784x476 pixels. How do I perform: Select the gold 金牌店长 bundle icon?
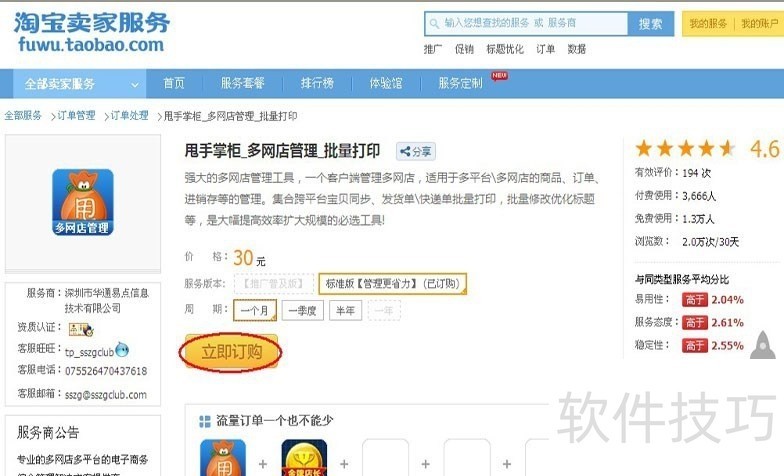(x=304, y=458)
